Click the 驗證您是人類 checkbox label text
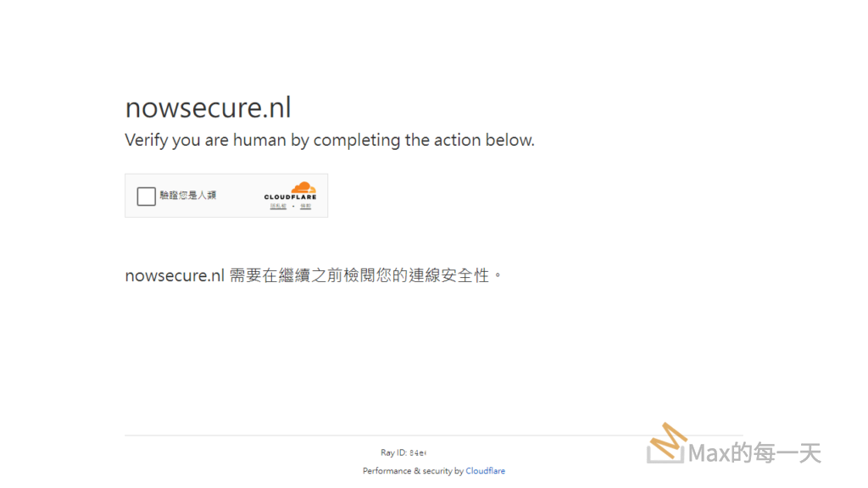Screen dimensions: 868x488 tap(188, 196)
